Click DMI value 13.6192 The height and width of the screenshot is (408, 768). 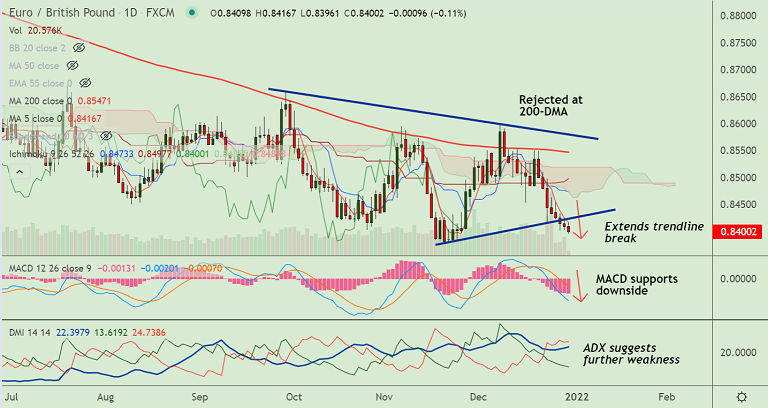(x=111, y=333)
